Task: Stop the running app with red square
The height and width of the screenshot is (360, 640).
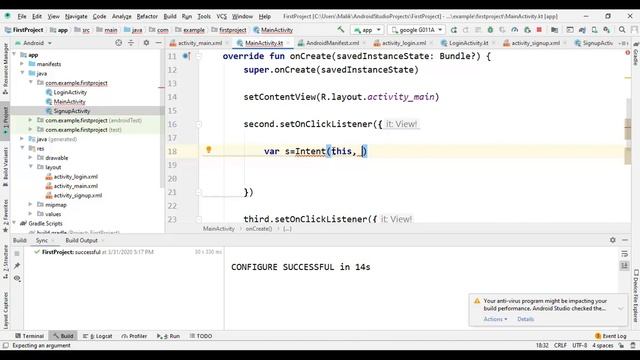Action: click(539, 30)
